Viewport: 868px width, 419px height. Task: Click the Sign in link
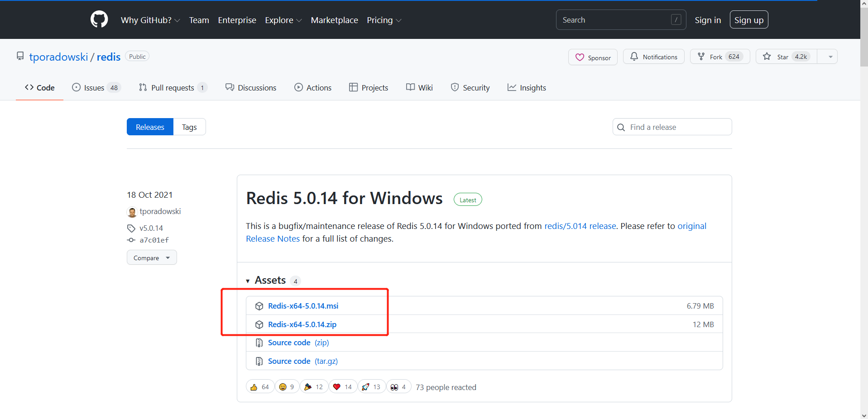pos(708,20)
